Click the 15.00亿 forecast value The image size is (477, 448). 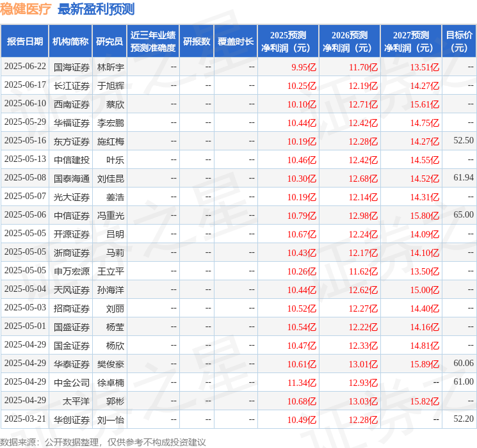coord(424,290)
